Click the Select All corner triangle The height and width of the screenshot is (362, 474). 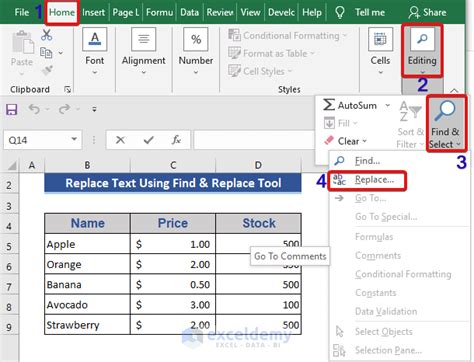point(11,165)
